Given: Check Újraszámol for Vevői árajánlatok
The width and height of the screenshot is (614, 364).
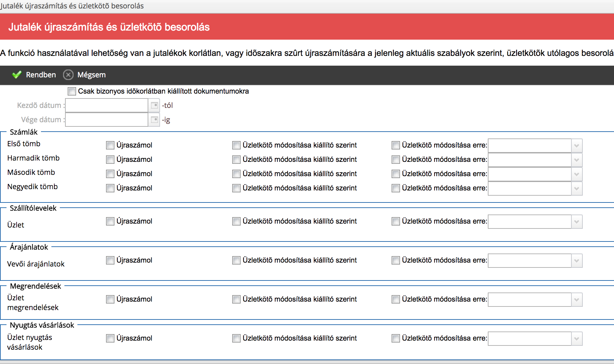Looking at the screenshot, I should point(110,260).
